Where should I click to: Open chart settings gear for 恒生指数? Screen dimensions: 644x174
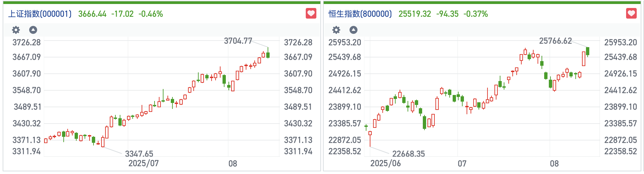click(x=336, y=30)
